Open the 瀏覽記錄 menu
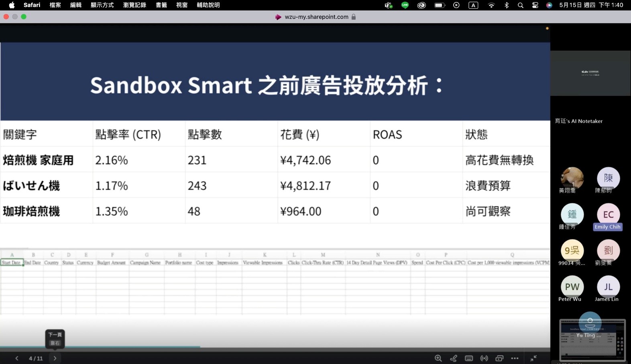 (x=134, y=5)
